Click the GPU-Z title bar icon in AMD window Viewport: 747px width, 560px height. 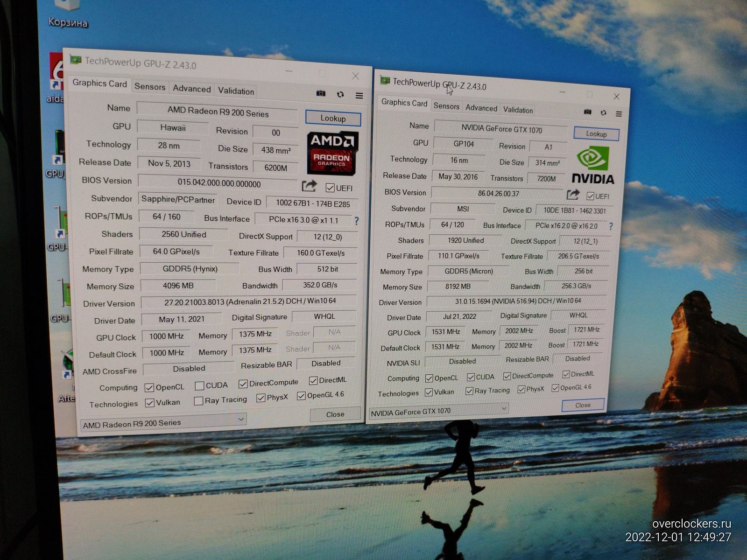[76, 60]
